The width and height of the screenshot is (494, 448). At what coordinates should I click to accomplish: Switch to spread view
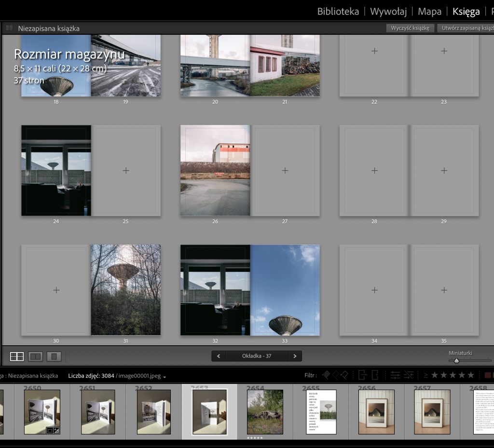click(x=36, y=356)
